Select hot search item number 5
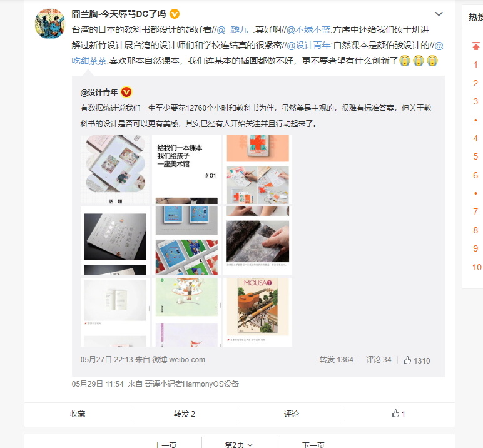 coord(475,156)
